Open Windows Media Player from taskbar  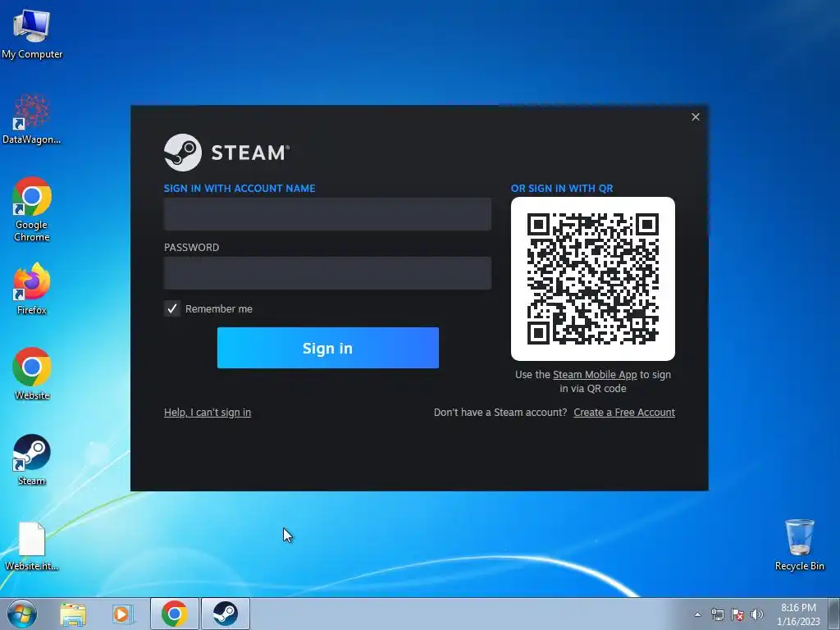(x=122, y=614)
